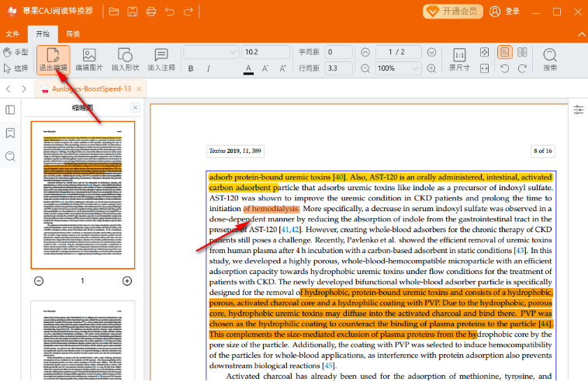This screenshot has width=588, height=382.
Task: Toggle bold formatting
Action: point(191,68)
